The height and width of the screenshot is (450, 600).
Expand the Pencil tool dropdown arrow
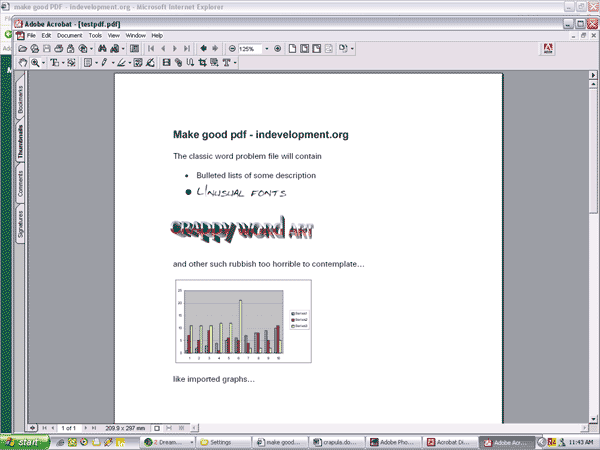click(113, 63)
